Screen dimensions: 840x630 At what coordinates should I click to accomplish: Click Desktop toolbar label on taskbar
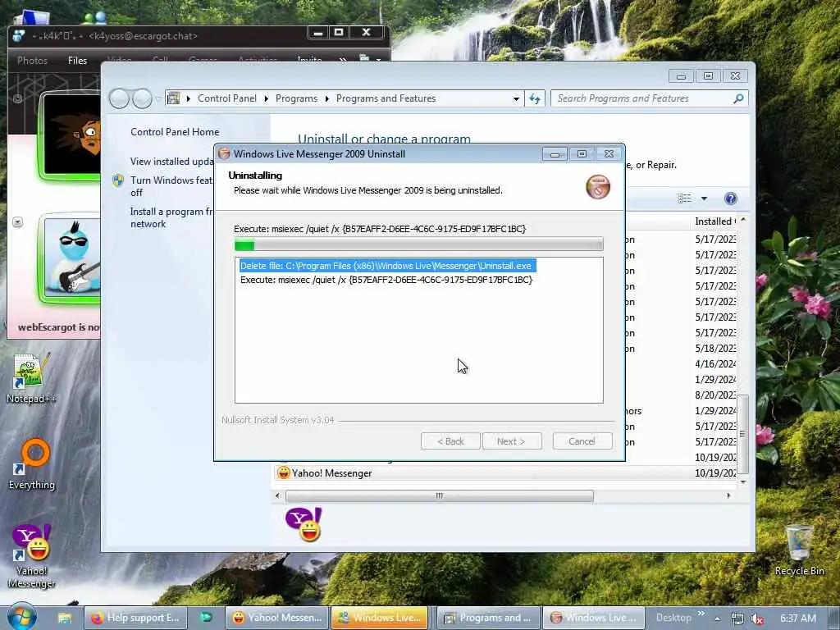pos(673,619)
